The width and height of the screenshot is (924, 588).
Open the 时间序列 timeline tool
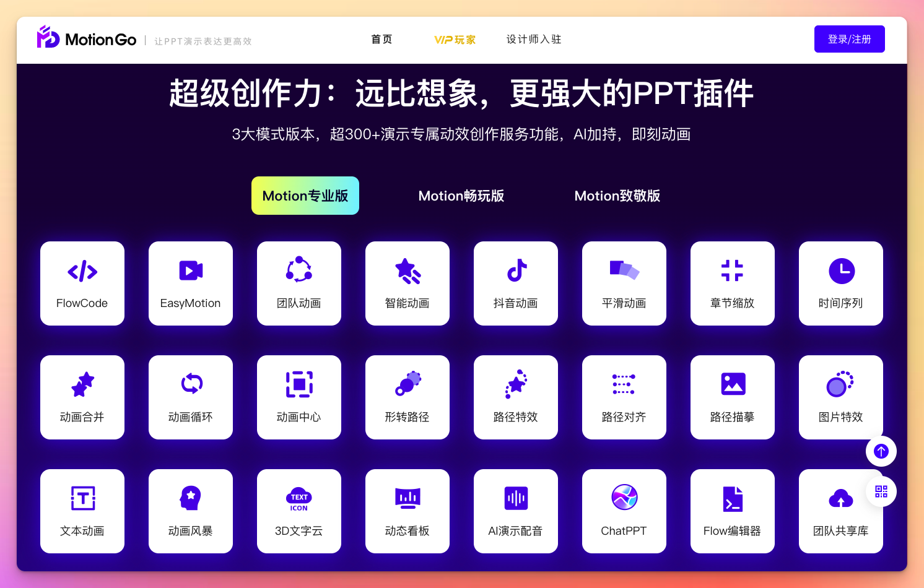point(840,283)
